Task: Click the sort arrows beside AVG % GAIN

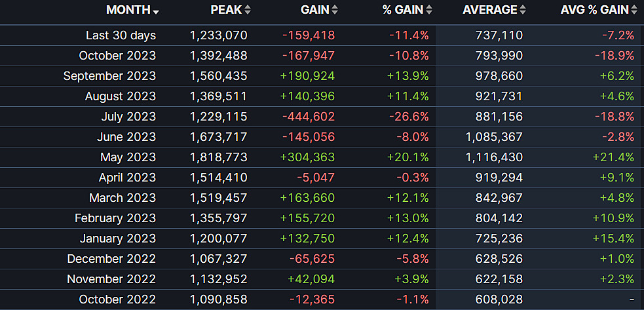Action: pos(634,10)
